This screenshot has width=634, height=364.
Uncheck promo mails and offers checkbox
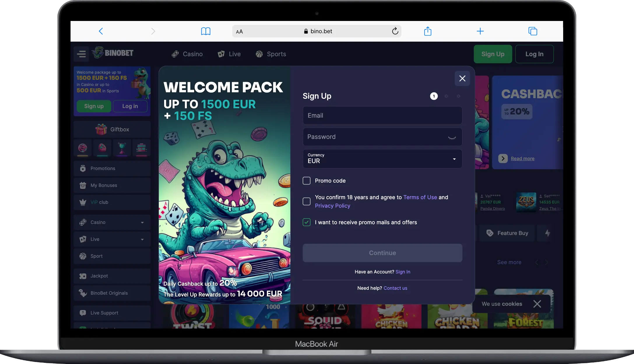[307, 222]
